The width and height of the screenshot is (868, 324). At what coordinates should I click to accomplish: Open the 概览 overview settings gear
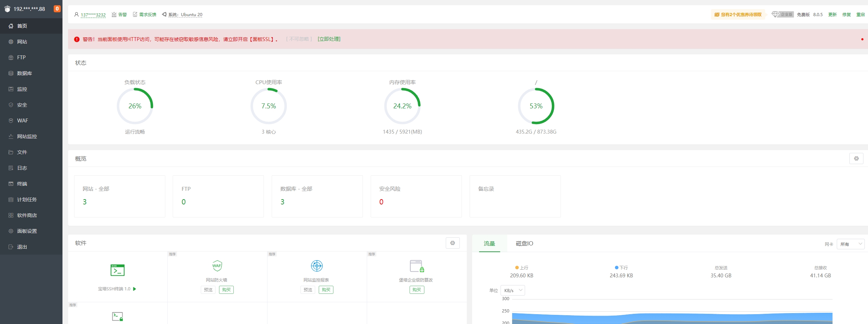pyautogui.click(x=856, y=158)
